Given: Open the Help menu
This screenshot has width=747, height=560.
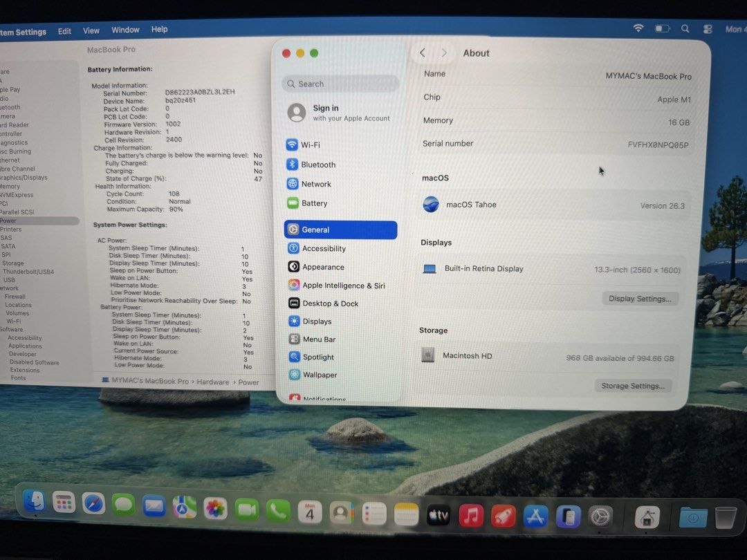Looking at the screenshot, I should pyautogui.click(x=160, y=29).
